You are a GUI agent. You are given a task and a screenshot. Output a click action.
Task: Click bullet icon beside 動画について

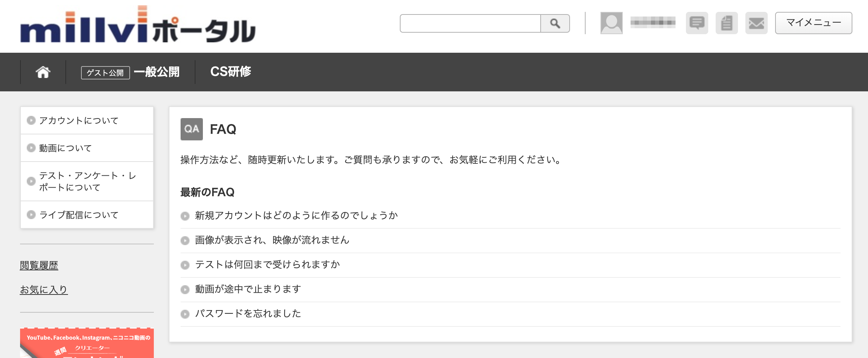click(x=31, y=148)
